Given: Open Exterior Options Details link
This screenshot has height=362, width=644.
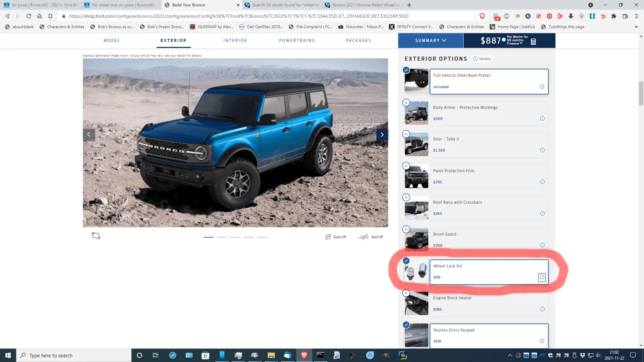Looking at the screenshot, I should point(482,59).
